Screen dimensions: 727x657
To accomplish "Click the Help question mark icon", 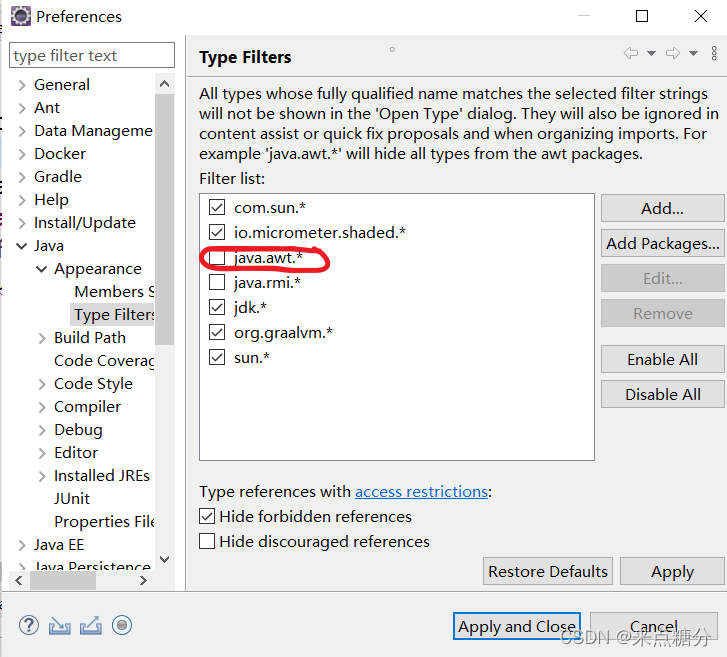I will click(29, 625).
